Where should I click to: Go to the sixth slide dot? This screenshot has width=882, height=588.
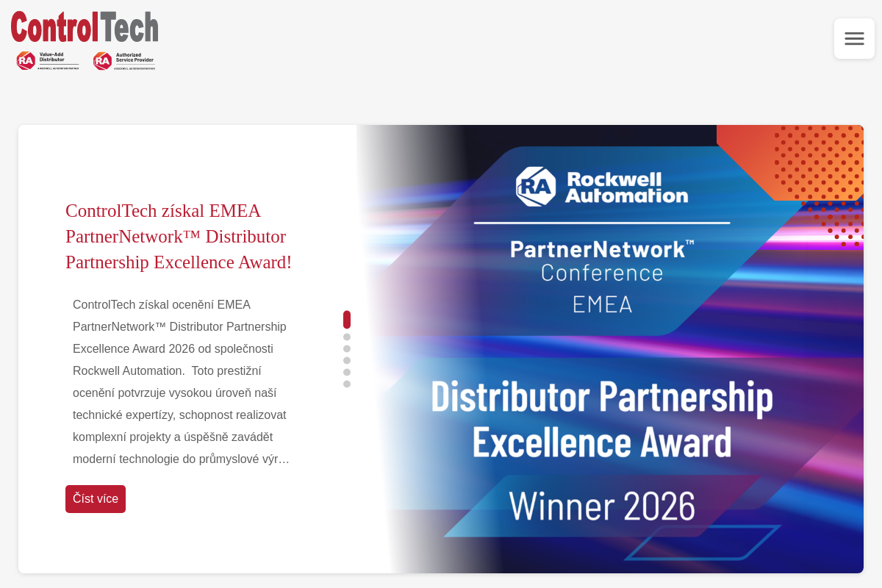(x=347, y=384)
